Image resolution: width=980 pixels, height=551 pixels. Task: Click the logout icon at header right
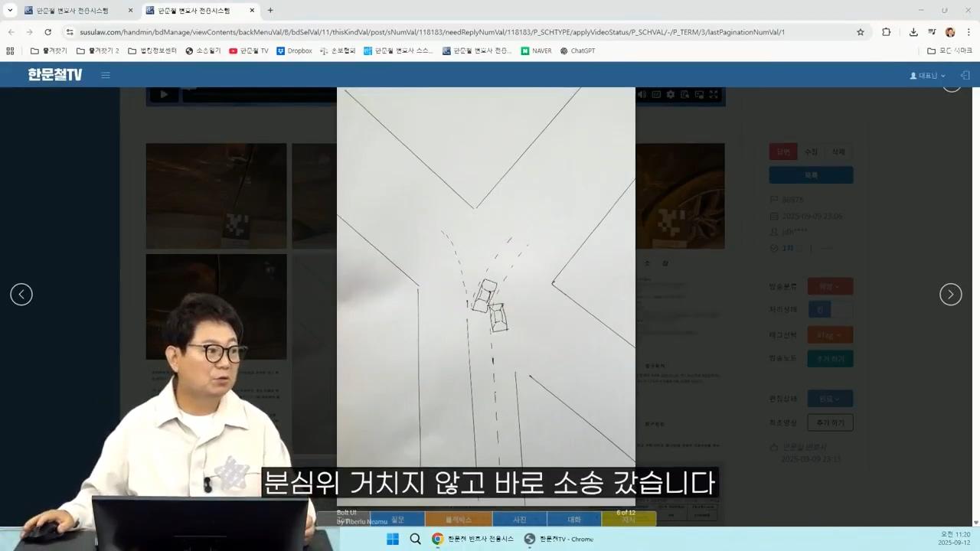coord(965,75)
